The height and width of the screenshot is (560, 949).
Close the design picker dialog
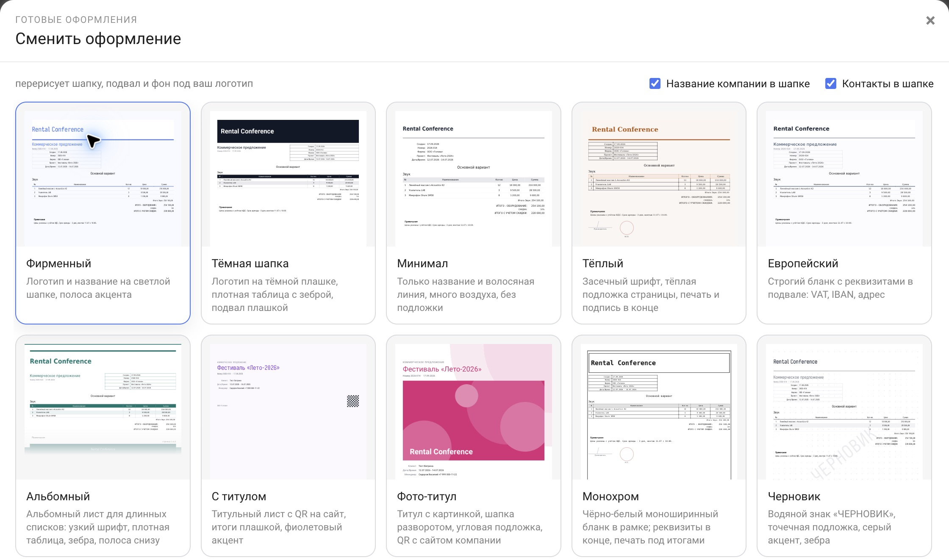(930, 20)
